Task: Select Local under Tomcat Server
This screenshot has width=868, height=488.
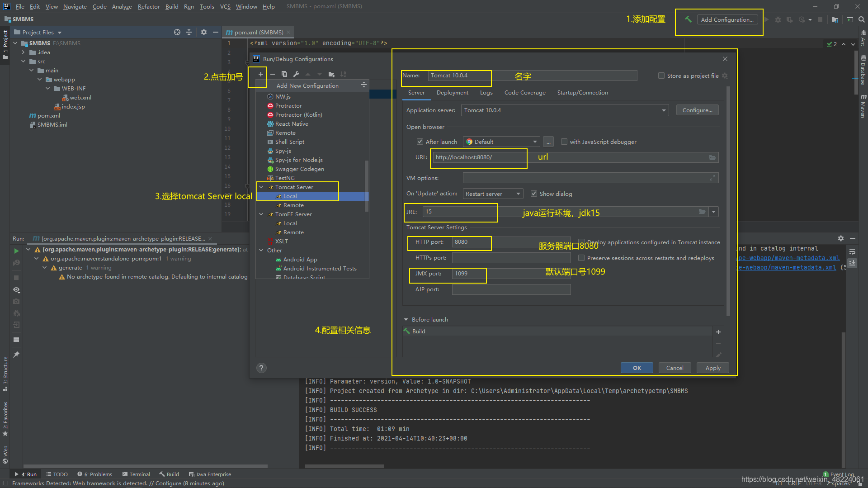Action: pyautogui.click(x=290, y=196)
